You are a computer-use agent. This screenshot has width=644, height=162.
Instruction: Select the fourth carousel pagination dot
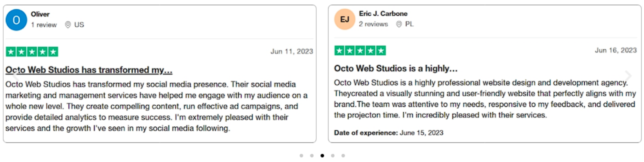point(333,156)
